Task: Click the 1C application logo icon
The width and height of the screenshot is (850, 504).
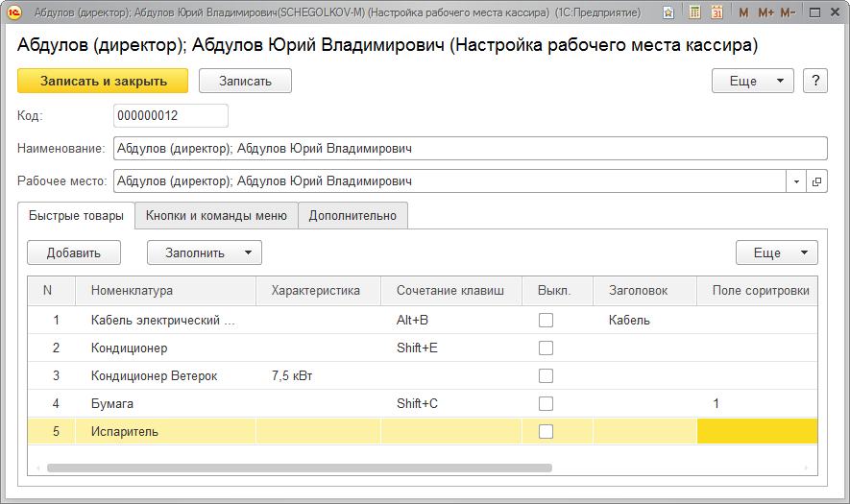Action: [x=14, y=13]
